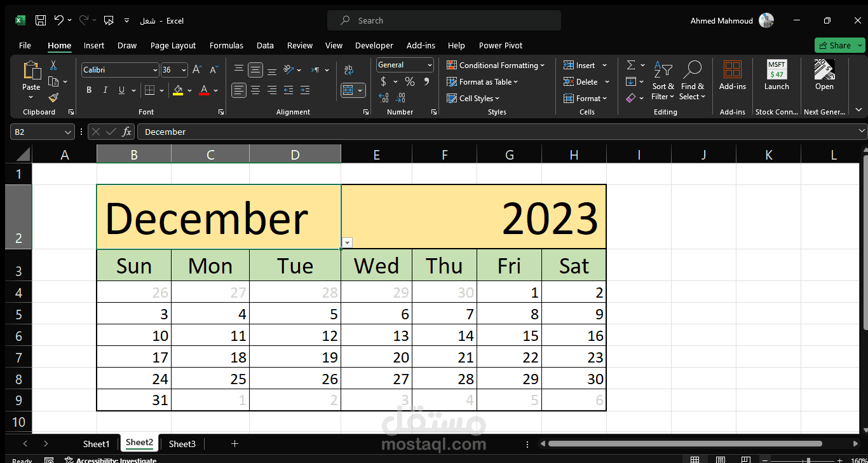Open Paste options arrow under Paste
Viewport: 868px width, 463px height.
[x=31, y=97]
